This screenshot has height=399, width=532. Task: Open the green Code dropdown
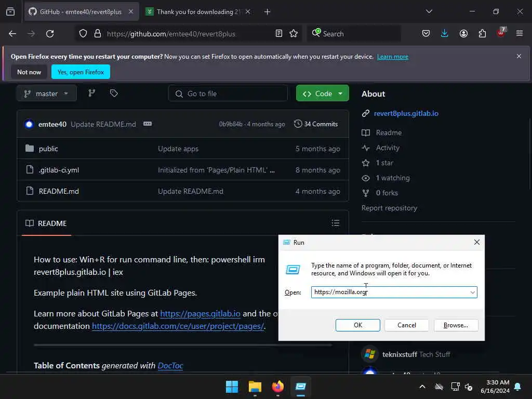tap(322, 94)
